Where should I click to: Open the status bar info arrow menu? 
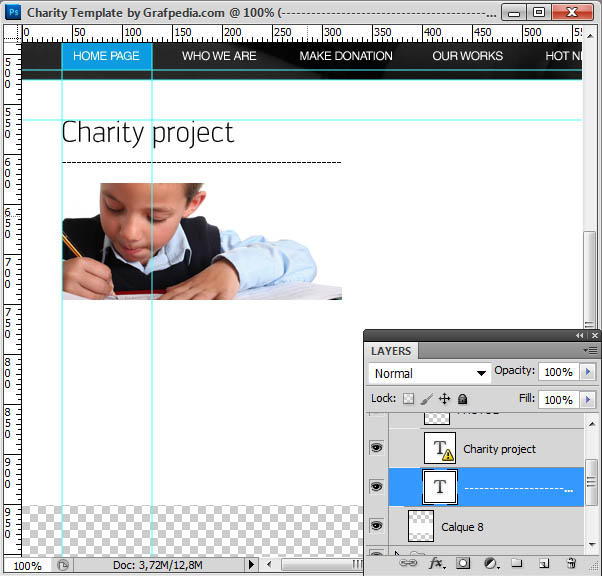coord(251,564)
